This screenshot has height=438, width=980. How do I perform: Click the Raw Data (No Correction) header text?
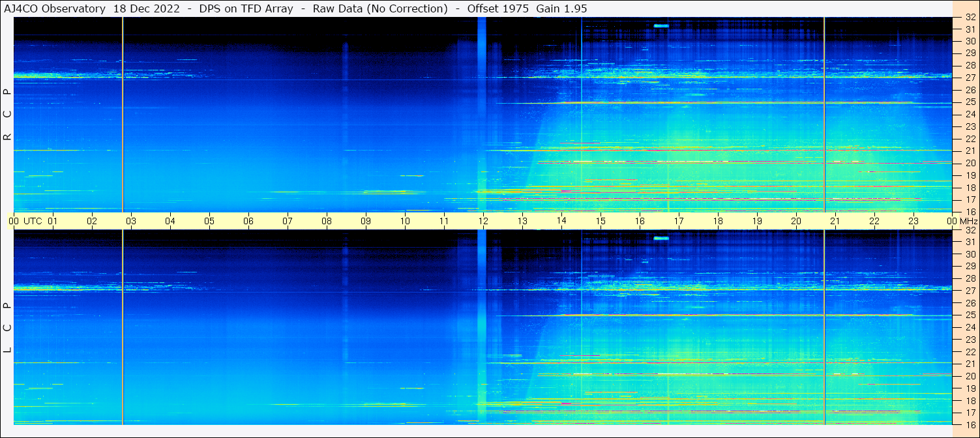[380, 8]
